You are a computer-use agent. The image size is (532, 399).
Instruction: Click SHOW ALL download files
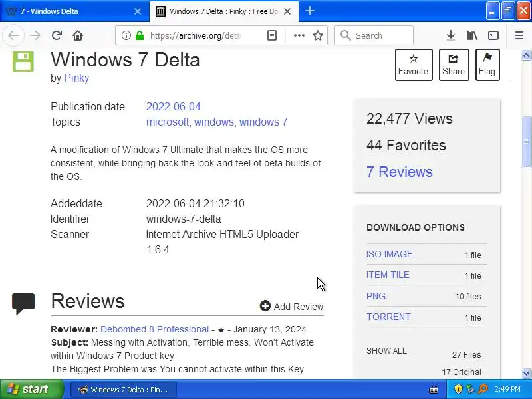[x=386, y=351]
